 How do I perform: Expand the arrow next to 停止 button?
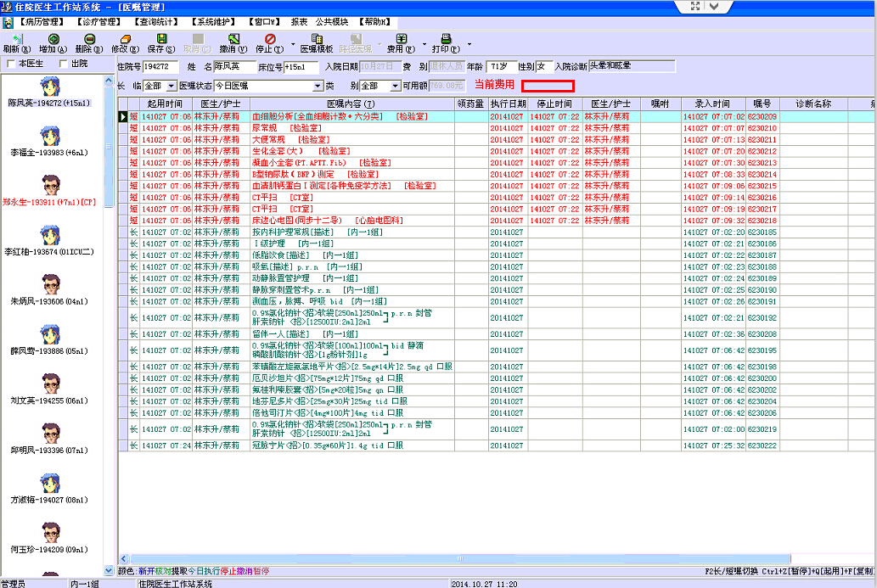pos(293,44)
